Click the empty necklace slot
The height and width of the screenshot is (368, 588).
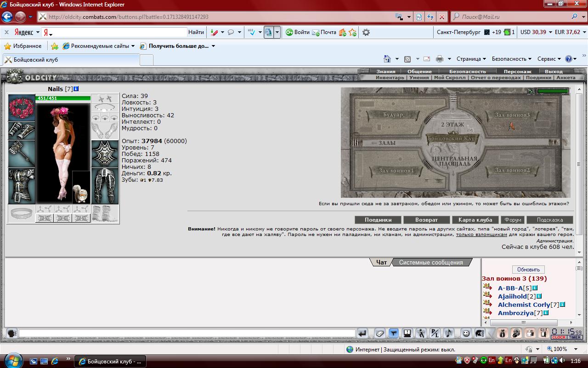coord(105,108)
